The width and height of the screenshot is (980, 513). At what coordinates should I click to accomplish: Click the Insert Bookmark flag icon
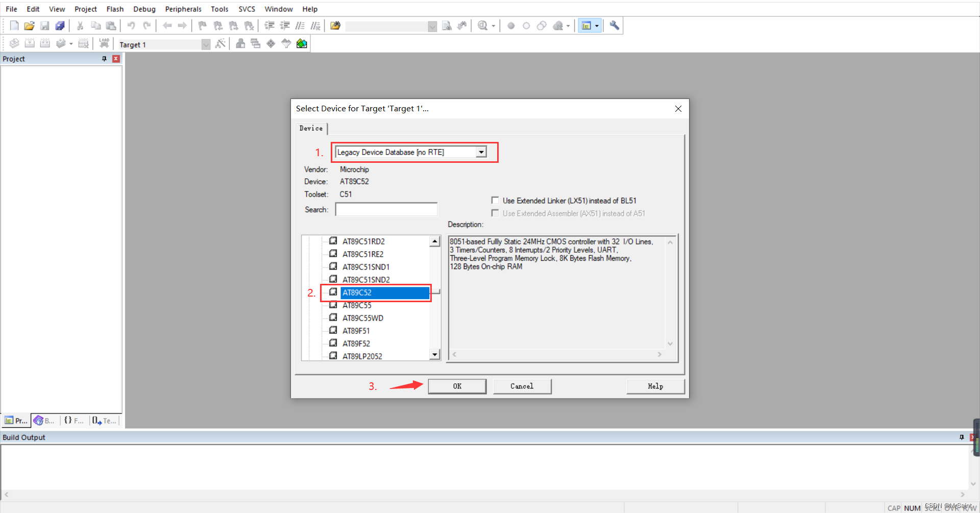[x=203, y=26]
